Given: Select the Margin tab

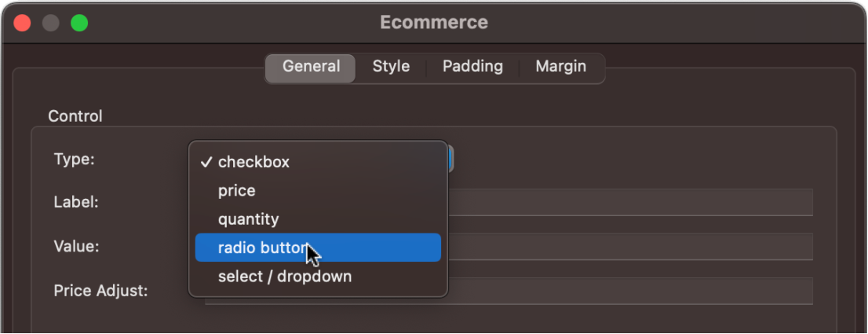Looking at the screenshot, I should 560,67.
